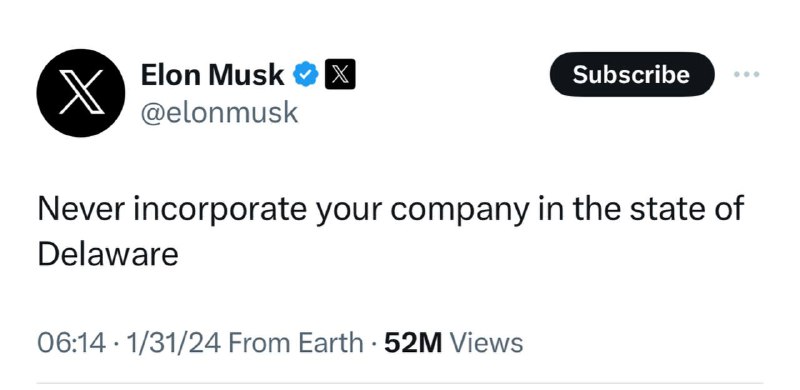The width and height of the screenshot is (800, 390).
Task: Open the round X profile avatar
Action: [x=81, y=93]
